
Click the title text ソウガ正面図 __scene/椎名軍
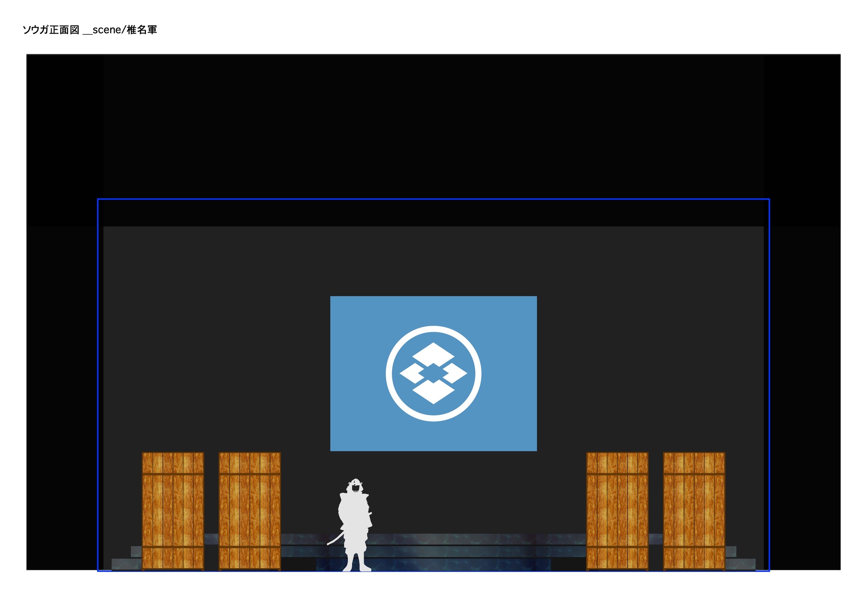click(x=89, y=30)
